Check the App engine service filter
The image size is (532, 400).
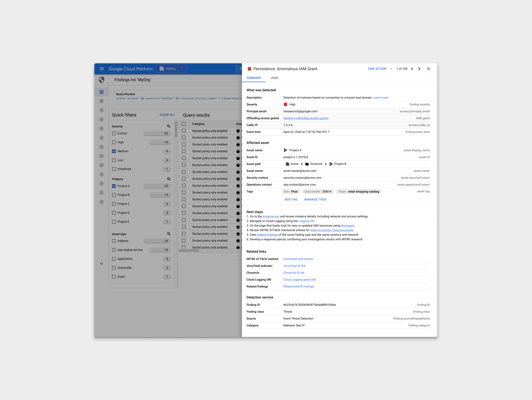pyautogui.click(x=114, y=250)
